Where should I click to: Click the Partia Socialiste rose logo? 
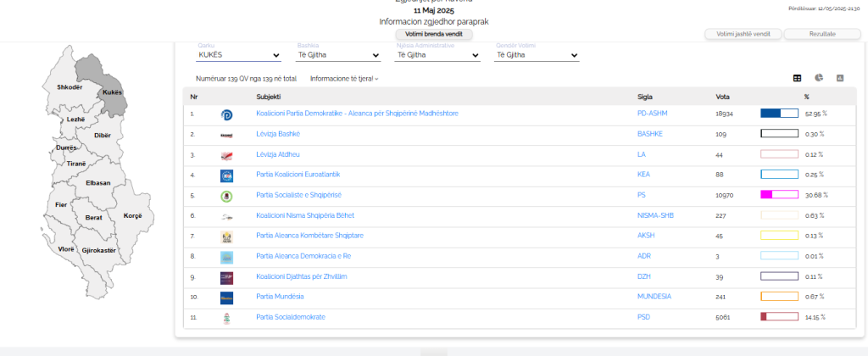(x=226, y=197)
